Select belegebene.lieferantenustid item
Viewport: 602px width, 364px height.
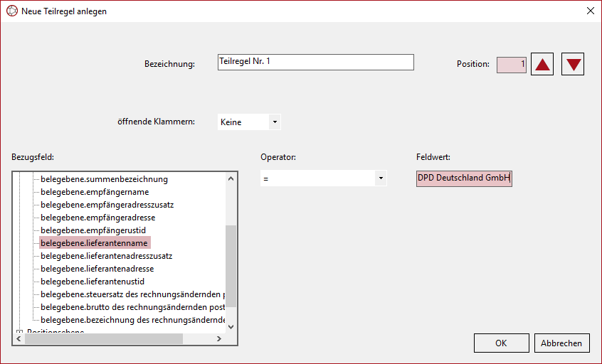(93, 282)
